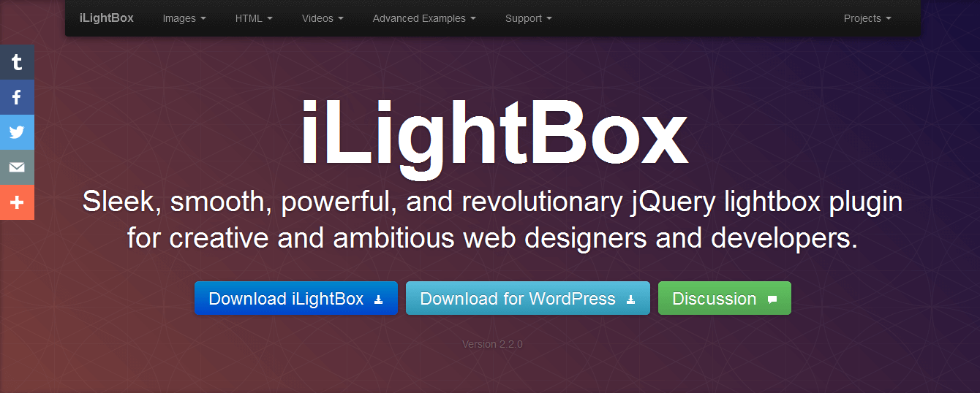This screenshot has height=393, width=980.
Task: Click the Download iLightBox button
Action: 296,298
